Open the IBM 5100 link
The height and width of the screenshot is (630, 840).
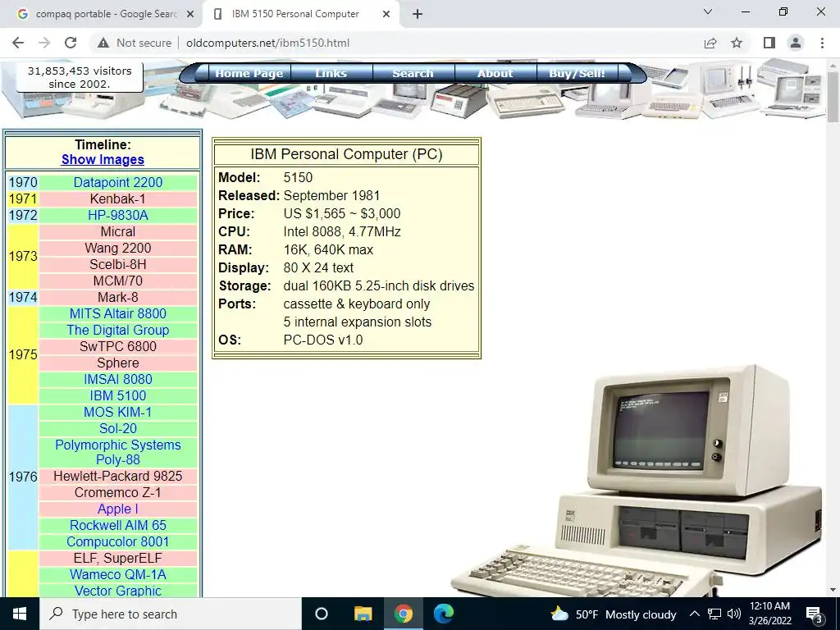[x=118, y=396]
